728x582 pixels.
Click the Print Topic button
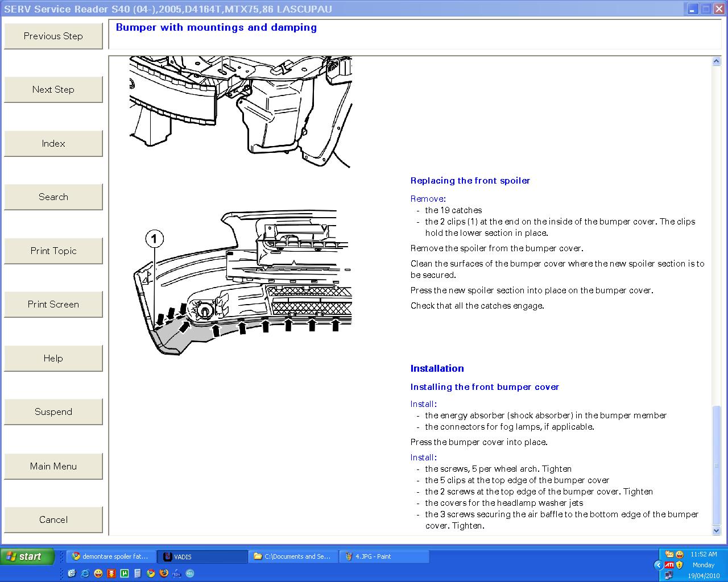click(x=53, y=251)
